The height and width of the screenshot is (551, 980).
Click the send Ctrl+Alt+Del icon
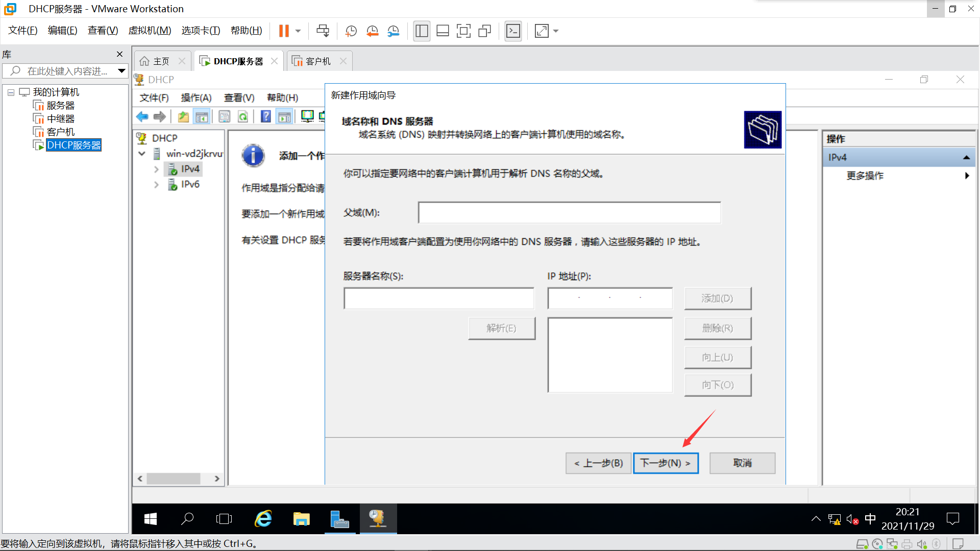click(x=323, y=31)
